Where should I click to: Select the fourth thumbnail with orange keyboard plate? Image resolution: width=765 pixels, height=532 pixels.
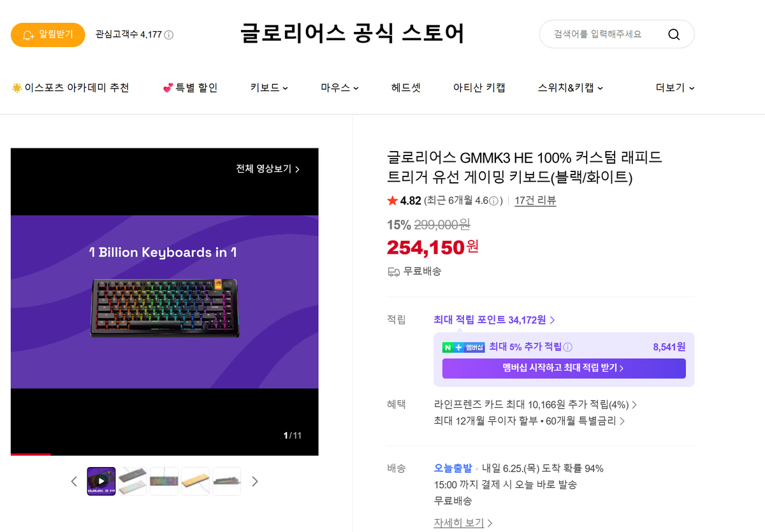click(195, 482)
